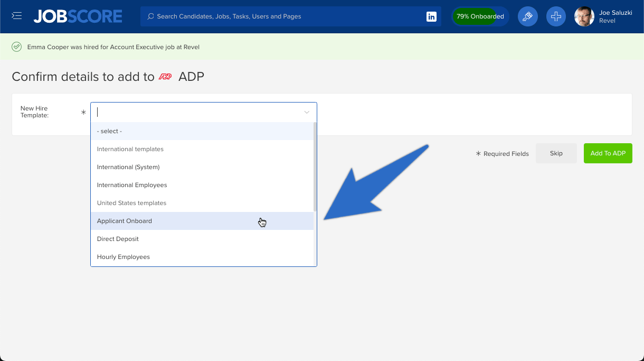The image size is (644, 361).
Task: Open the hamburger navigation menu
Action: [17, 15]
